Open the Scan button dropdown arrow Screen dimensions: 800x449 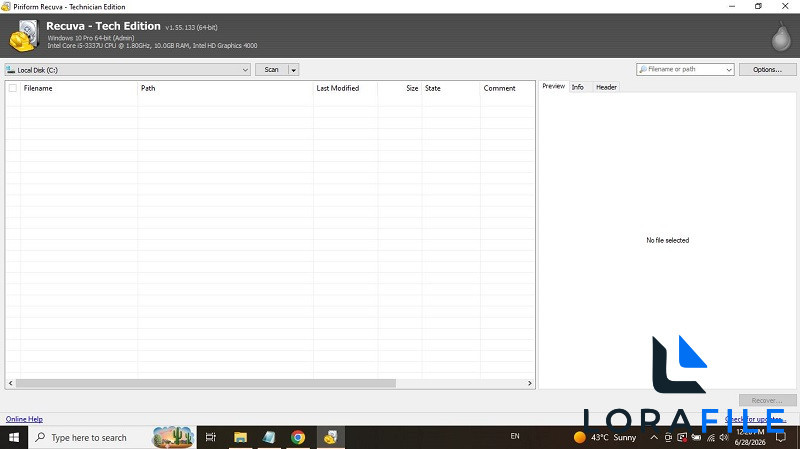click(x=294, y=70)
